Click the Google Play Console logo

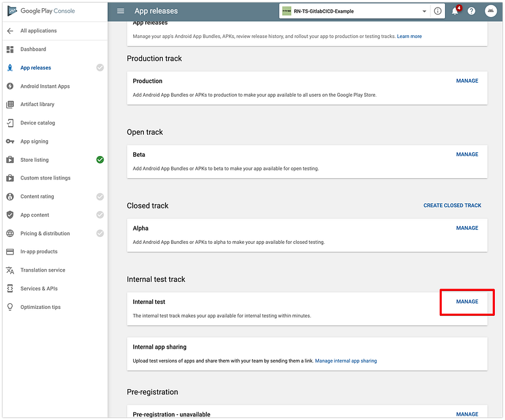click(x=41, y=11)
